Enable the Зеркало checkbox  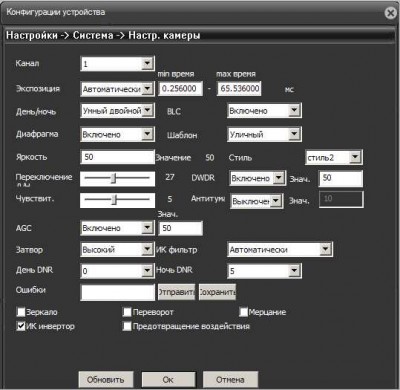21,312
